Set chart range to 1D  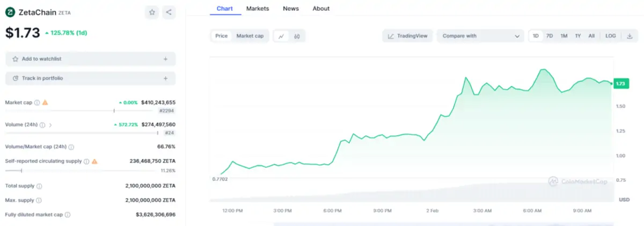coord(536,36)
